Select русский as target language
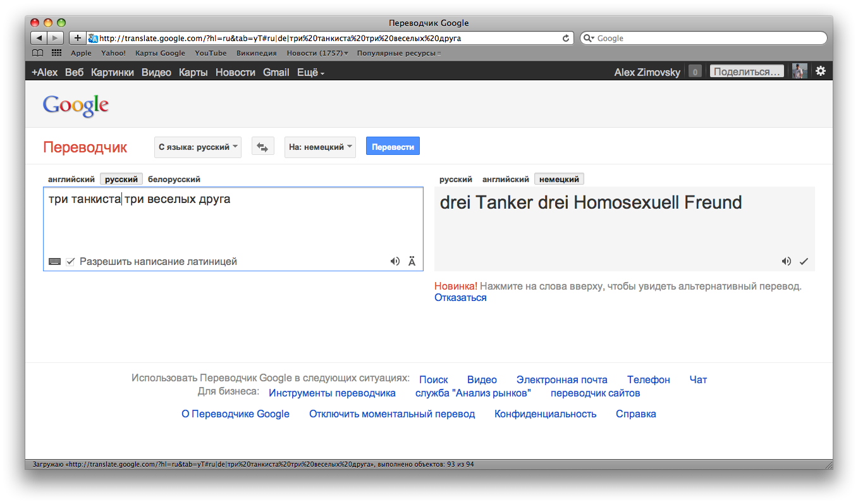This screenshot has height=504, width=858. [x=456, y=179]
